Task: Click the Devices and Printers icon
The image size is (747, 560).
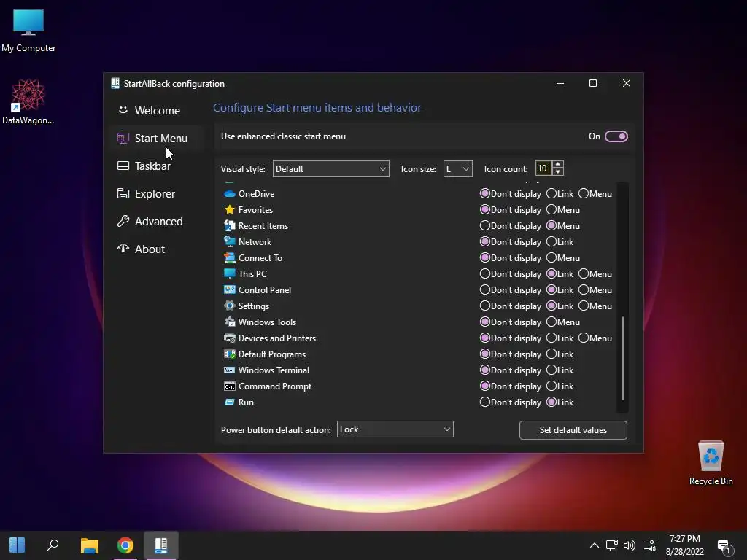Action: 230,338
